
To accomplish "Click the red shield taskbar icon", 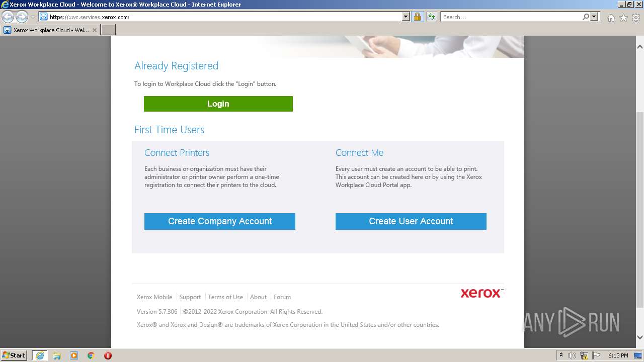I will [x=108, y=355].
